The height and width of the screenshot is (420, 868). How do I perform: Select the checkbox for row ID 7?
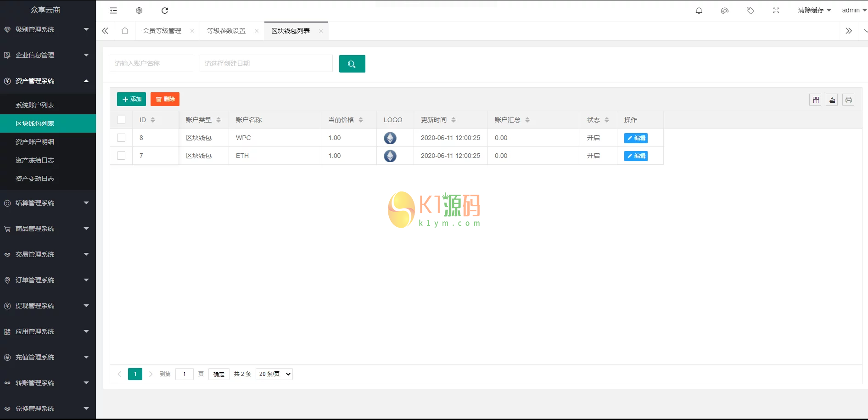121,156
